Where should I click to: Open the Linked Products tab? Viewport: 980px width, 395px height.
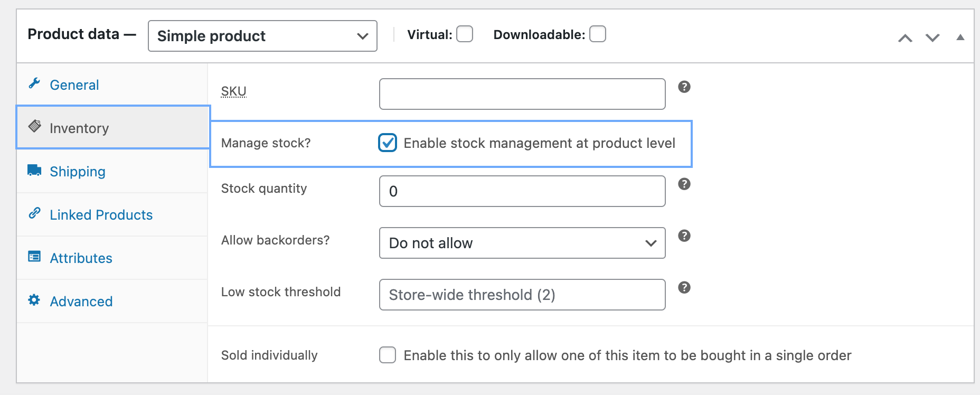[101, 215]
